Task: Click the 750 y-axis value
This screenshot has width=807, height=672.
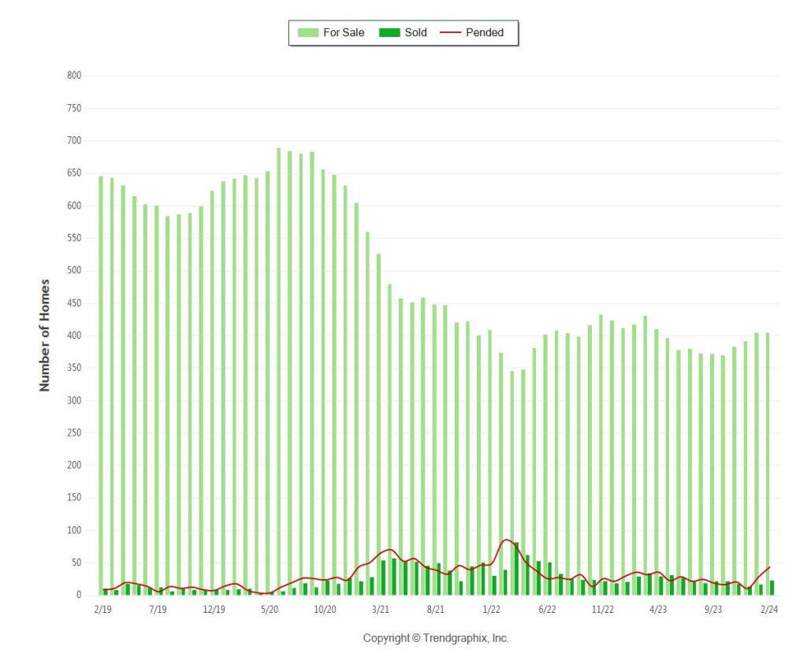Action: click(x=74, y=108)
